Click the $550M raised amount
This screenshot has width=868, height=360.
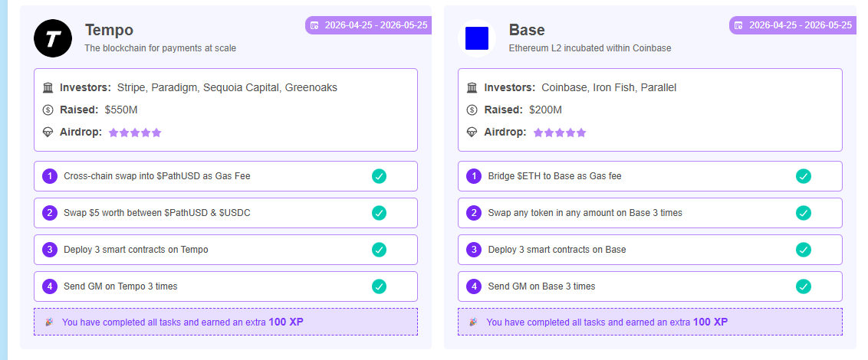tap(121, 110)
